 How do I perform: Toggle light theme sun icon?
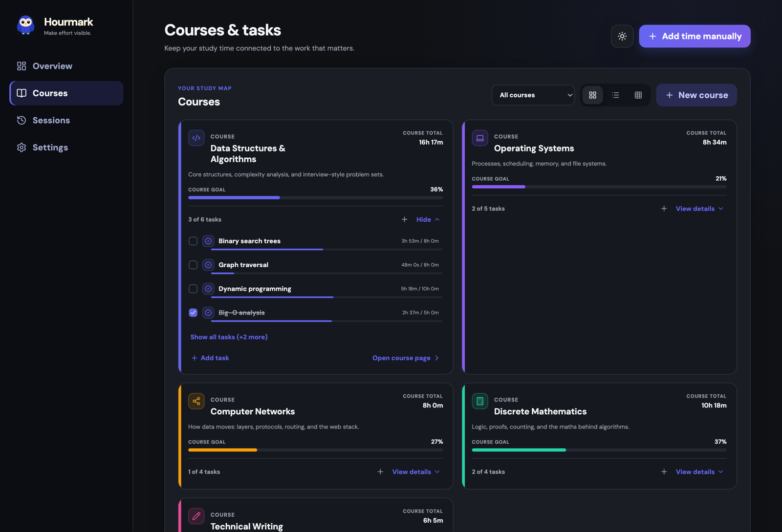point(622,36)
